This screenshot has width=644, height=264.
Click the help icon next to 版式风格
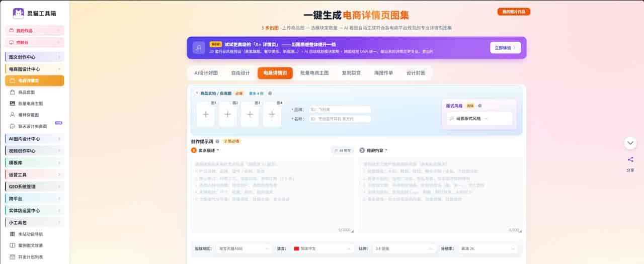tap(479, 106)
